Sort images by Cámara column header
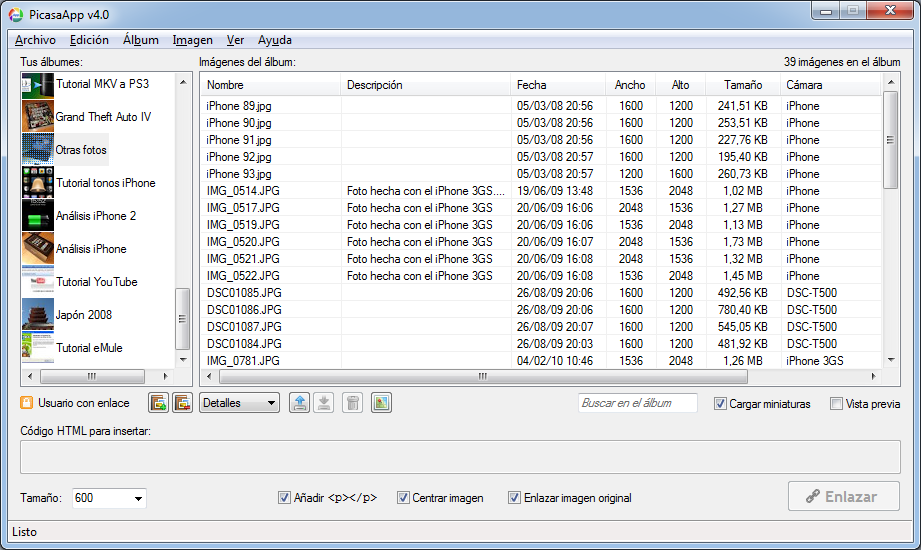The height and width of the screenshot is (550, 921). click(831, 85)
